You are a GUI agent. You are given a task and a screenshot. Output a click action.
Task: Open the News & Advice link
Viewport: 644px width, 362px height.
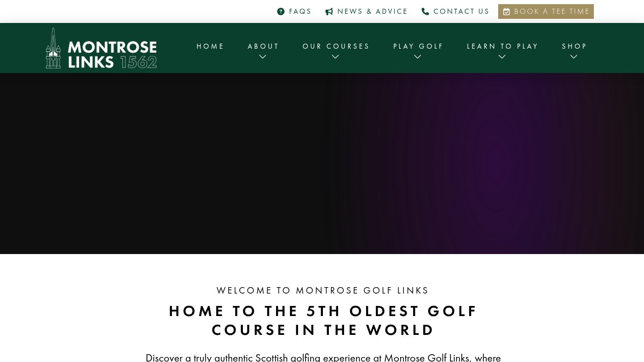click(367, 11)
